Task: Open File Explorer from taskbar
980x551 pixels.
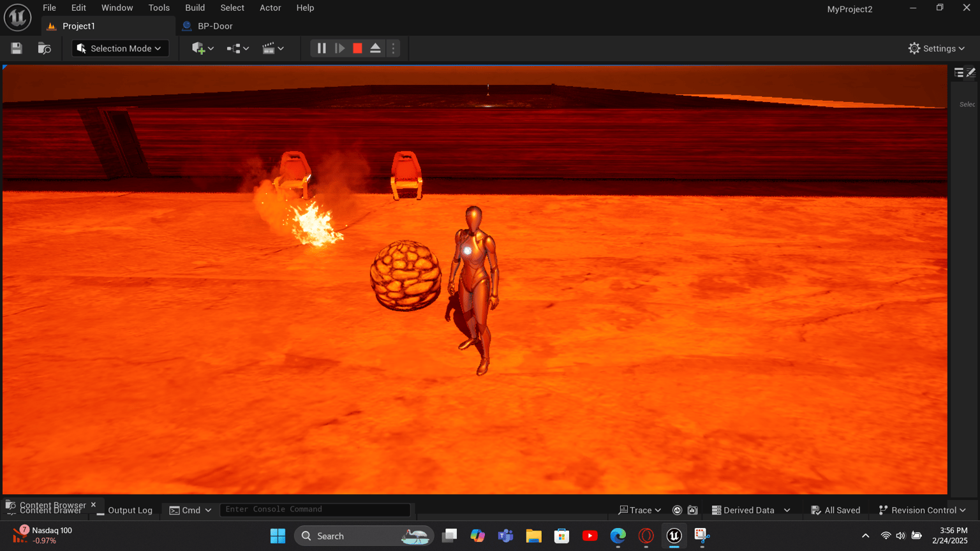Action: (x=533, y=536)
